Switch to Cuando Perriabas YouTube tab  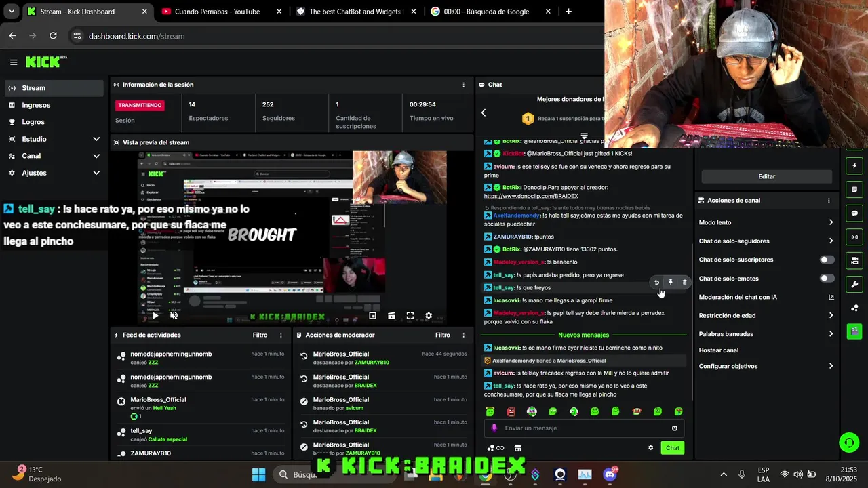[222, 12]
